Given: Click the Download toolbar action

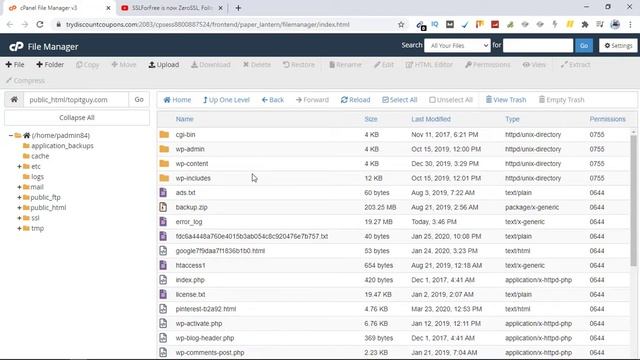Looking at the screenshot, I should click(211, 64).
